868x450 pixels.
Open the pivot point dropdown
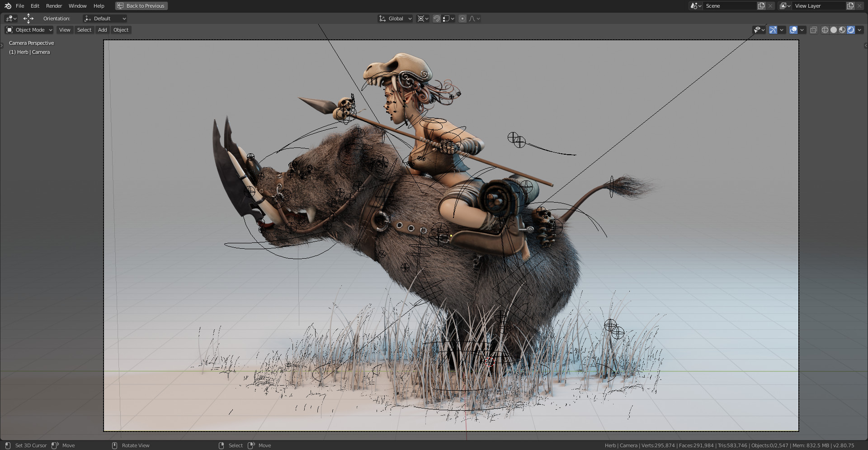click(423, 19)
